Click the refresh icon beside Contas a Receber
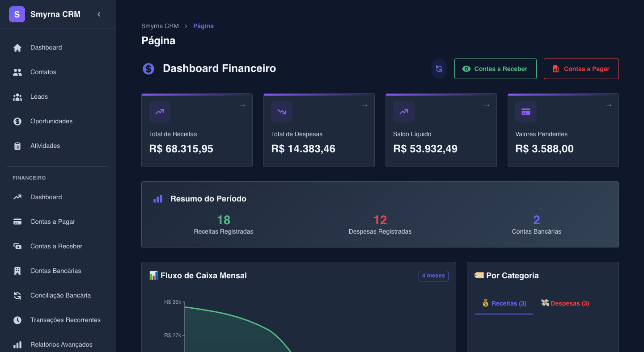 pyautogui.click(x=439, y=69)
